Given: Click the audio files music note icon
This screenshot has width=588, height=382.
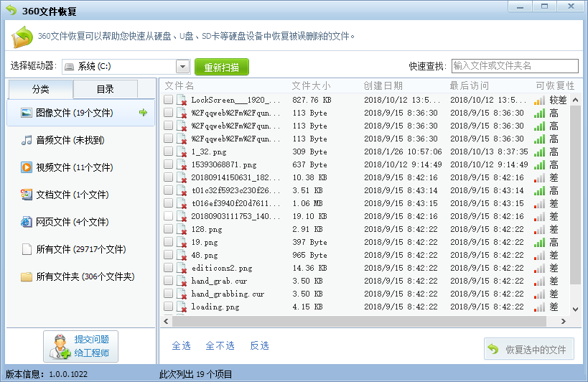Looking at the screenshot, I should [27, 140].
